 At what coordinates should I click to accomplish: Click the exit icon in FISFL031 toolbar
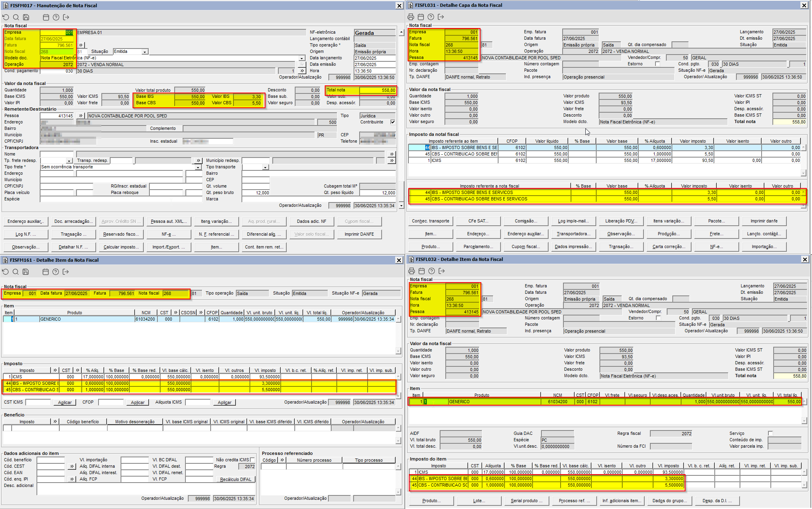[441, 17]
